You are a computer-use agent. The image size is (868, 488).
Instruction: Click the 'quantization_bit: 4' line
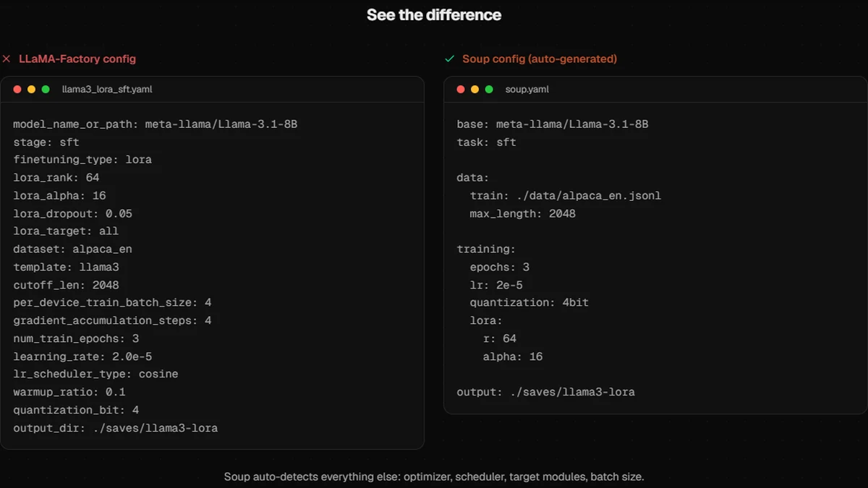(76, 410)
